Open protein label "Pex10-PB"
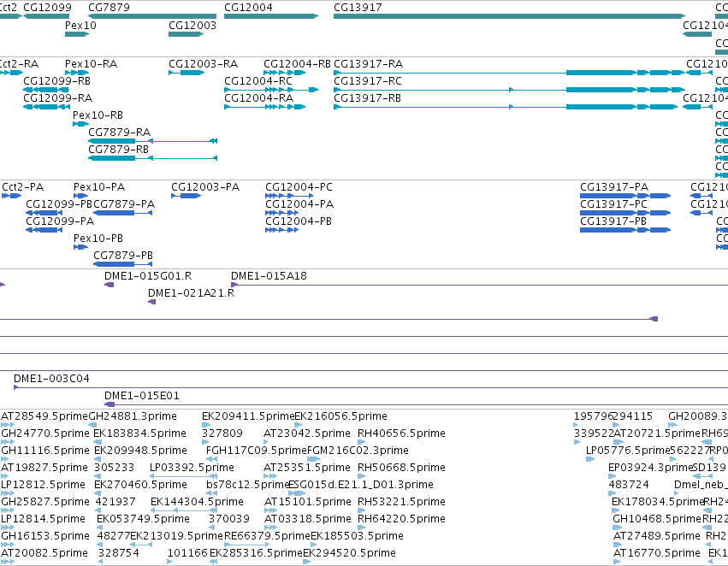 (98, 239)
